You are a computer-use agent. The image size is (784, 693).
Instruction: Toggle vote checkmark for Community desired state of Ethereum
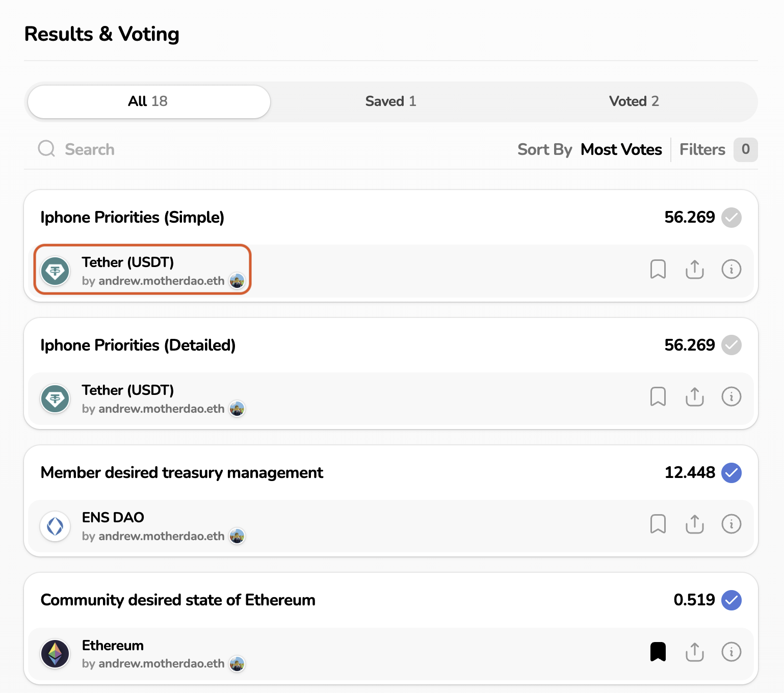point(731,600)
